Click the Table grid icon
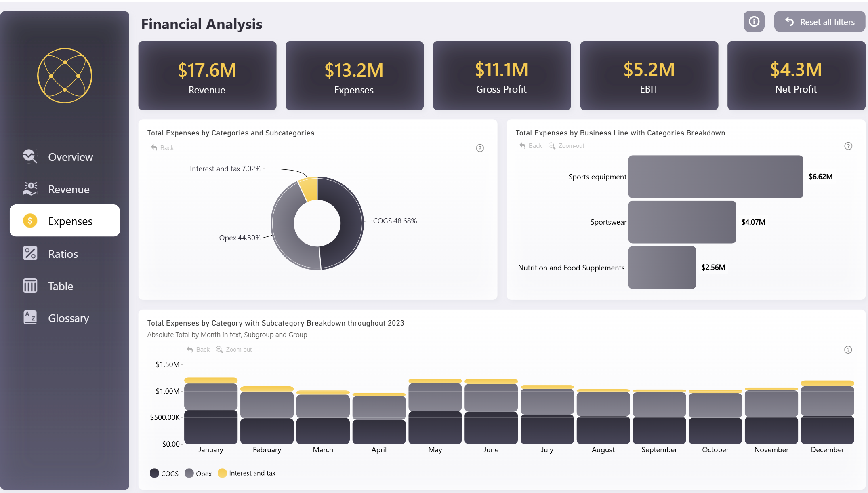868x493 pixels. [x=30, y=286]
